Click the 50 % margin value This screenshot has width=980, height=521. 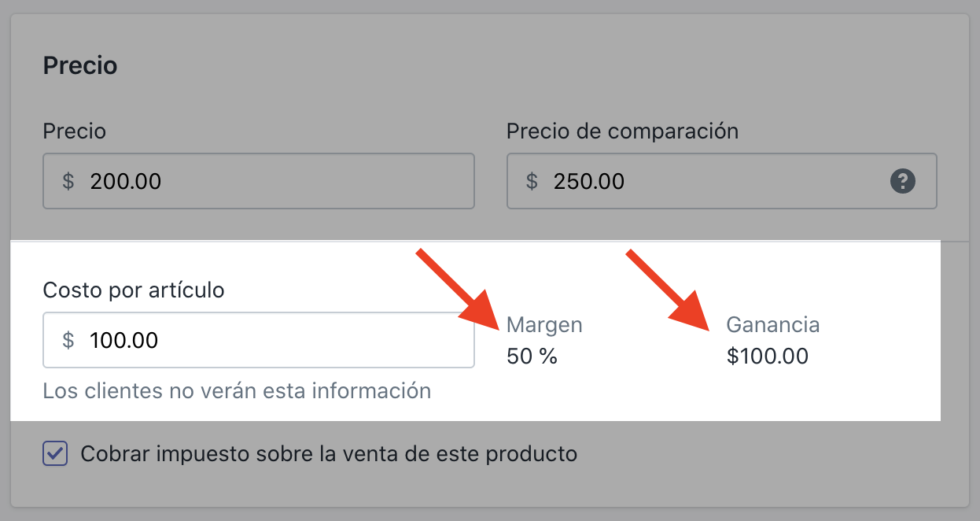pyautogui.click(x=532, y=357)
